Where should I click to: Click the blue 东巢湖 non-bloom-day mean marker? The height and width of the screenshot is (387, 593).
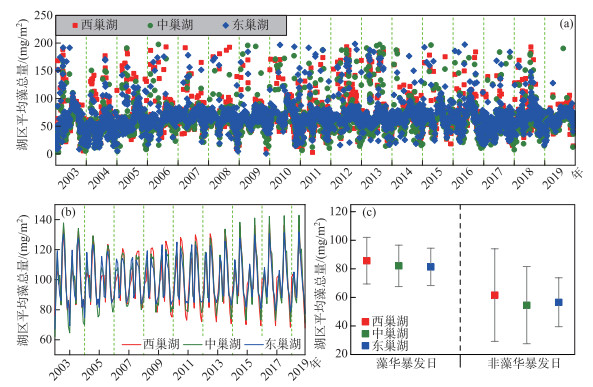coord(559,302)
